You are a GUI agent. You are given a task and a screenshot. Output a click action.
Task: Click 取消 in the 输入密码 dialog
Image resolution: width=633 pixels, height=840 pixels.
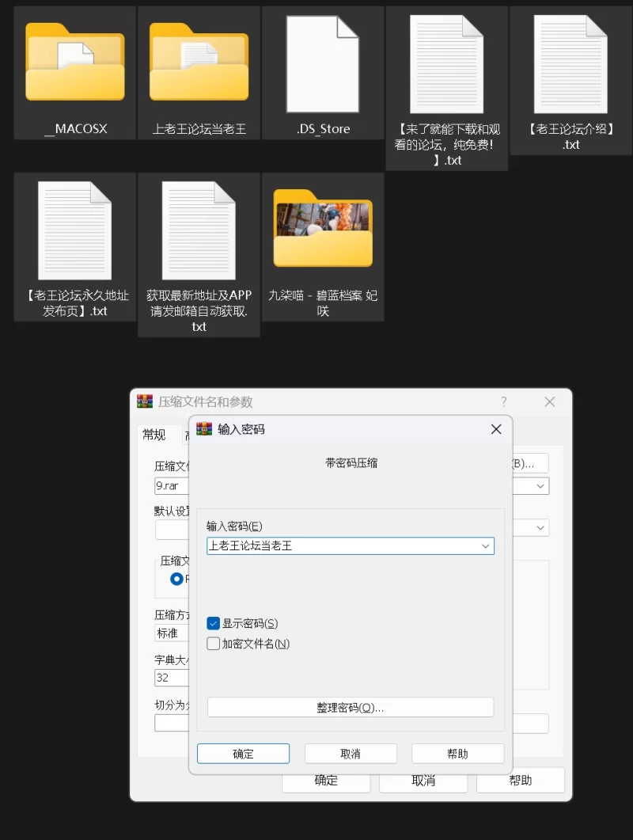point(351,754)
